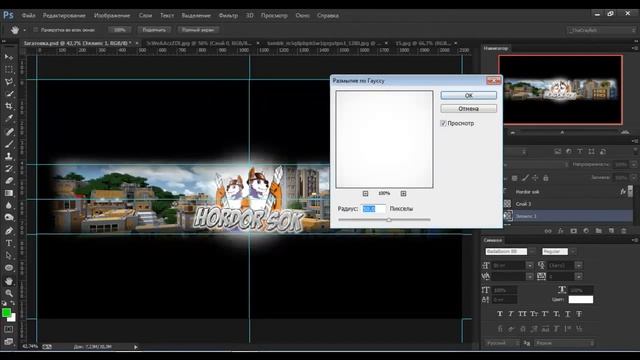
Task: Add a layer mask icon
Action: tap(573, 231)
